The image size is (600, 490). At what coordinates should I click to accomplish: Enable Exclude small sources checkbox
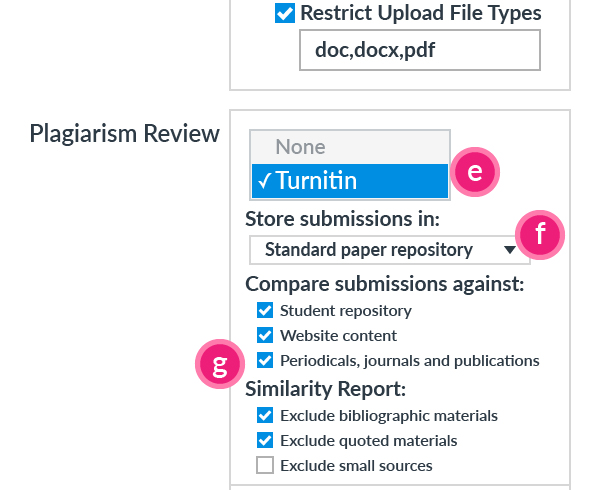(265, 465)
